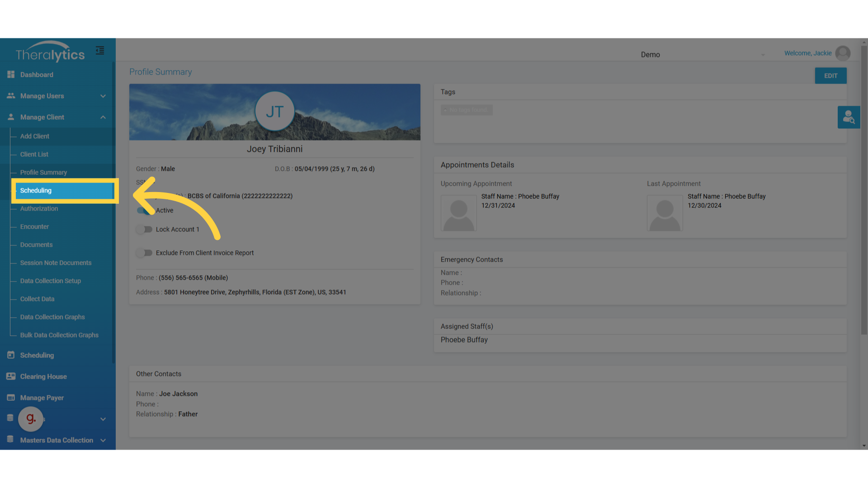Collapse sidebar using the menu toggle icon
The width and height of the screenshot is (868, 488).
click(100, 51)
